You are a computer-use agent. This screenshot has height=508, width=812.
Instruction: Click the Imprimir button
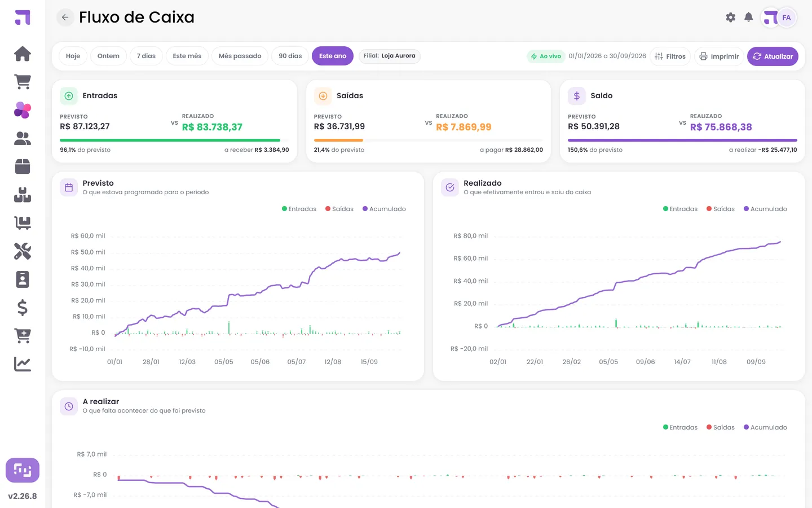[x=719, y=56]
